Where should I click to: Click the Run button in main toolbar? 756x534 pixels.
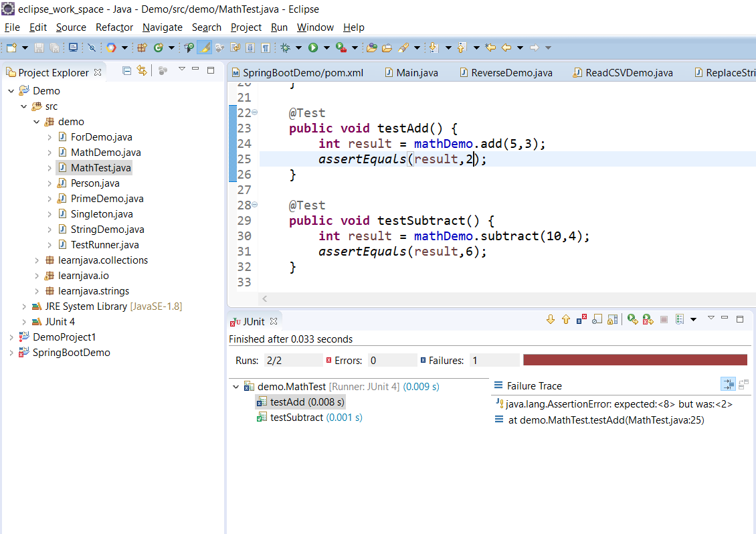tap(312, 48)
